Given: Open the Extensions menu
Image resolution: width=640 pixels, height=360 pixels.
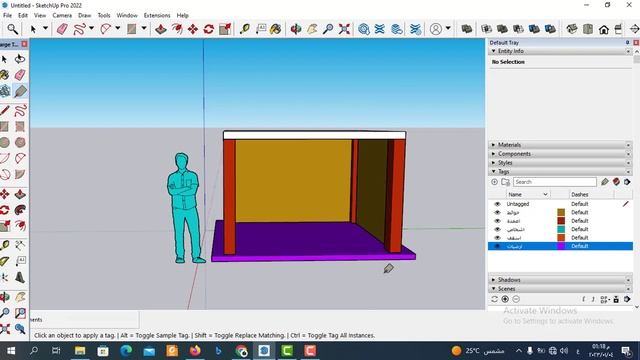Looking at the screenshot, I should click(x=157, y=15).
